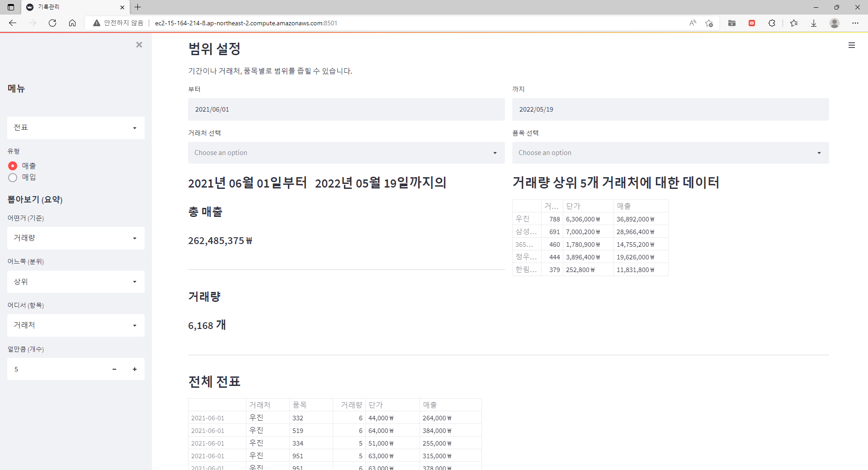Navigate back with the back arrow

13,23
